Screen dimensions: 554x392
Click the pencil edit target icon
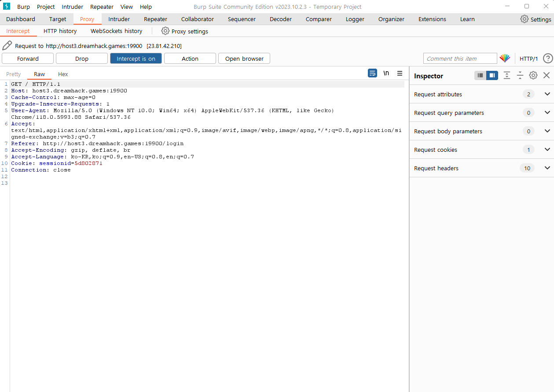pos(7,46)
